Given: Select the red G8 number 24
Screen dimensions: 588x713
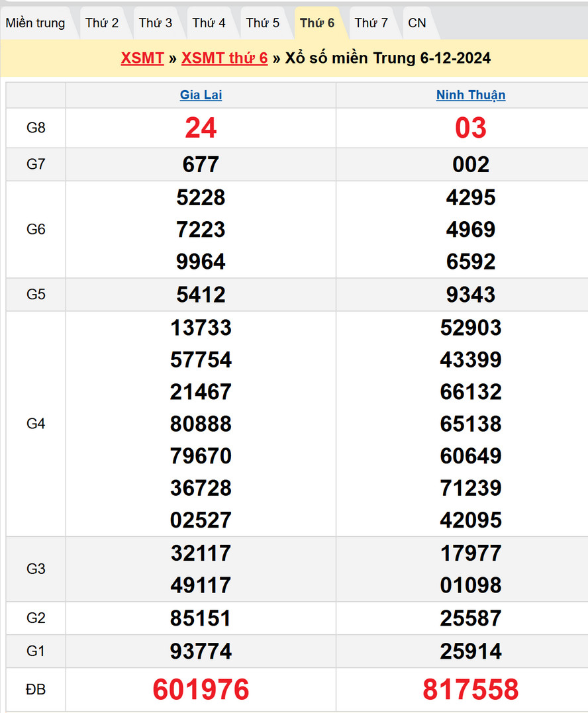Looking at the screenshot, I should tap(201, 128).
